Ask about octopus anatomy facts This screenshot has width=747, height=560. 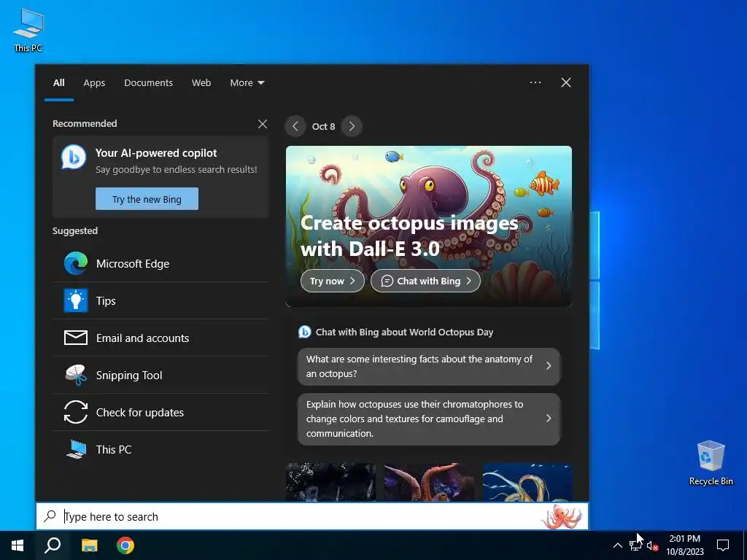coord(429,366)
